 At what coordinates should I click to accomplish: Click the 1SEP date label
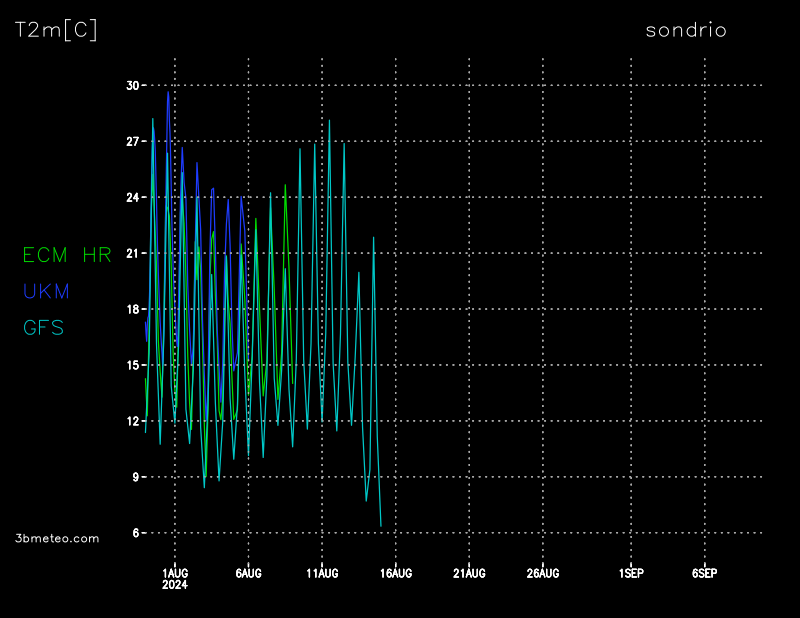coord(631,573)
